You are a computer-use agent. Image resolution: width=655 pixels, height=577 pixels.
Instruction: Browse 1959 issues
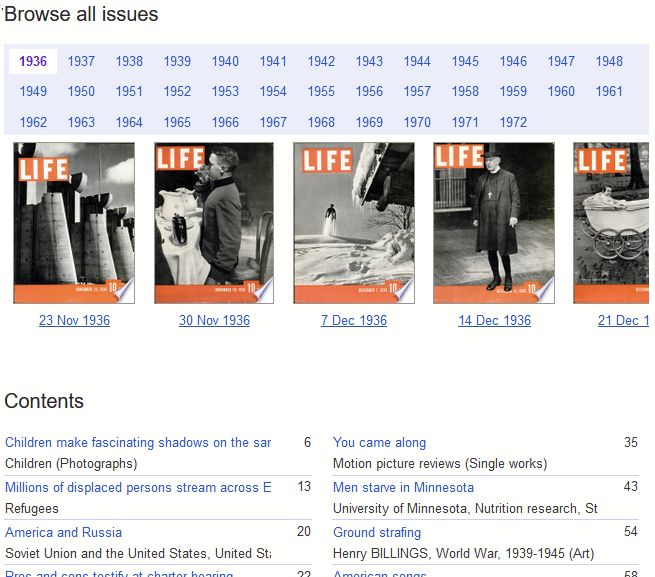point(513,92)
